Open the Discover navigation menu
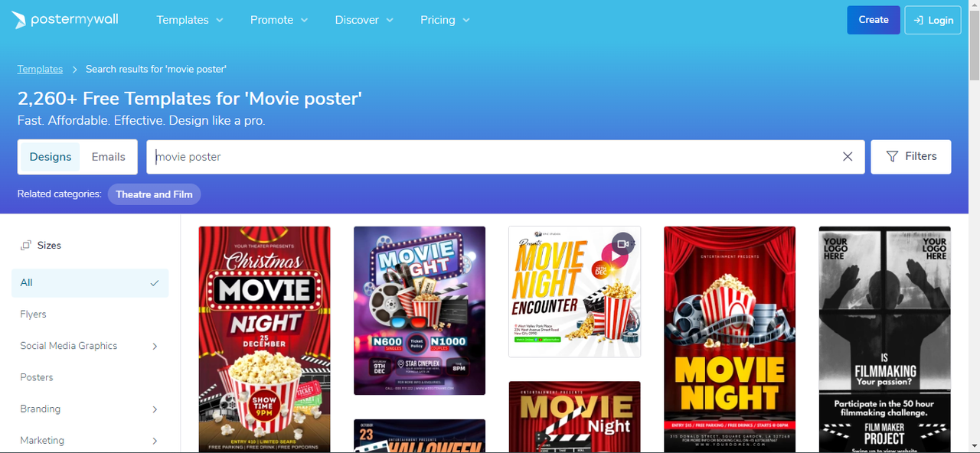This screenshot has width=980, height=453. 364,20
